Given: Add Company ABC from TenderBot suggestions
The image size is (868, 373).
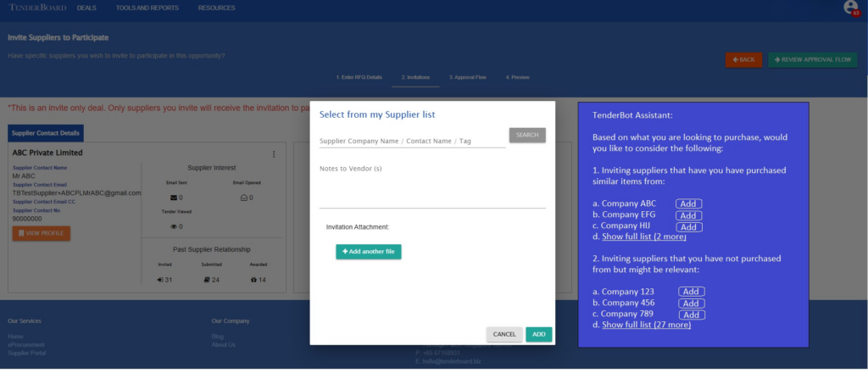Looking at the screenshot, I should pos(688,203).
